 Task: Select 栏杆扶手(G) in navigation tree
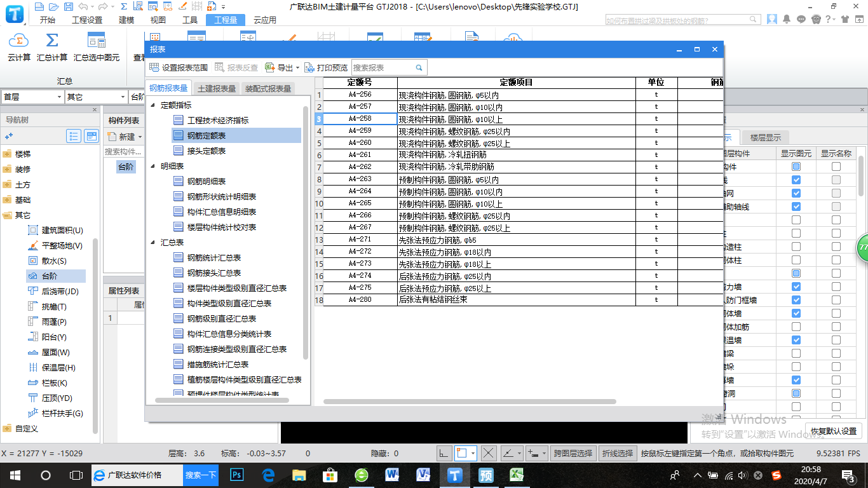tap(56, 413)
